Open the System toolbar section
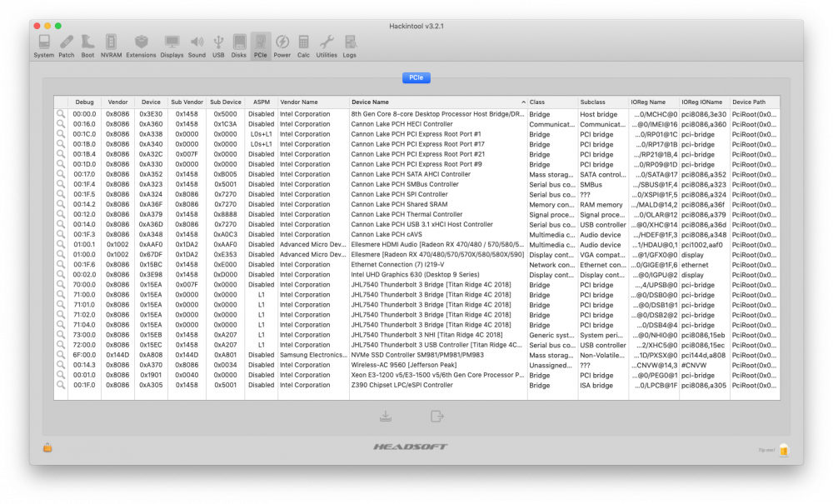 tap(43, 46)
